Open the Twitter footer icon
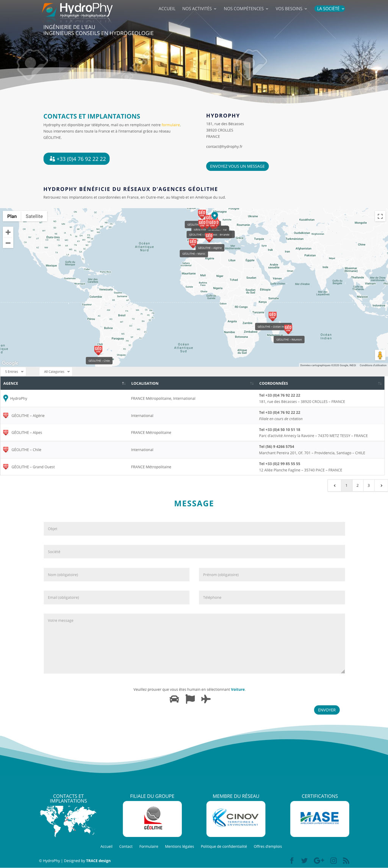The height and width of the screenshot is (868, 388). tap(304, 860)
